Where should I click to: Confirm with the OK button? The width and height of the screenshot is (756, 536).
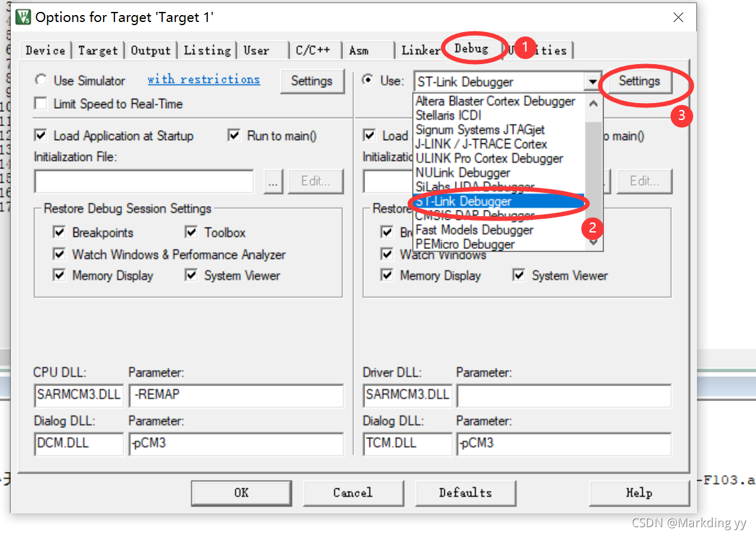(241, 493)
